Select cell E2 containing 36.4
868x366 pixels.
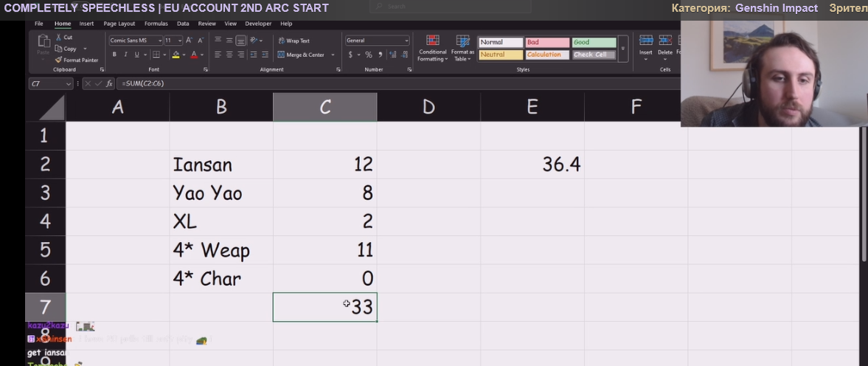pyautogui.click(x=532, y=165)
